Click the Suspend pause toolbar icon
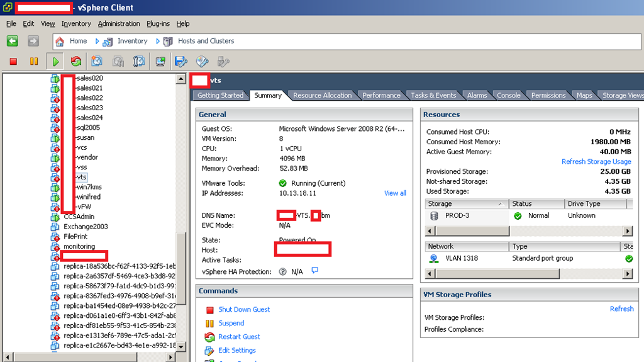The height and width of the screenshot is (362, 644). click(x=34, y=61)
